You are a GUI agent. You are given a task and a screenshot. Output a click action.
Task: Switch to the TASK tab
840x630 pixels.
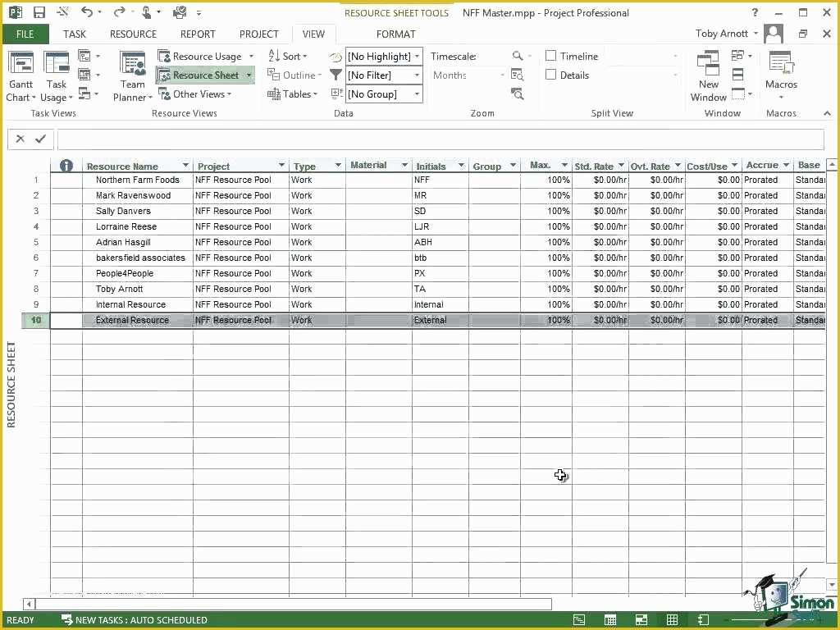click(x=75, y=34)
